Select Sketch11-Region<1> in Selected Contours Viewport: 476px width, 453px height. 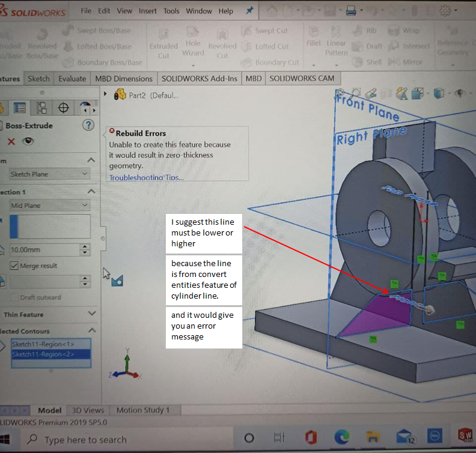point(51,344)
